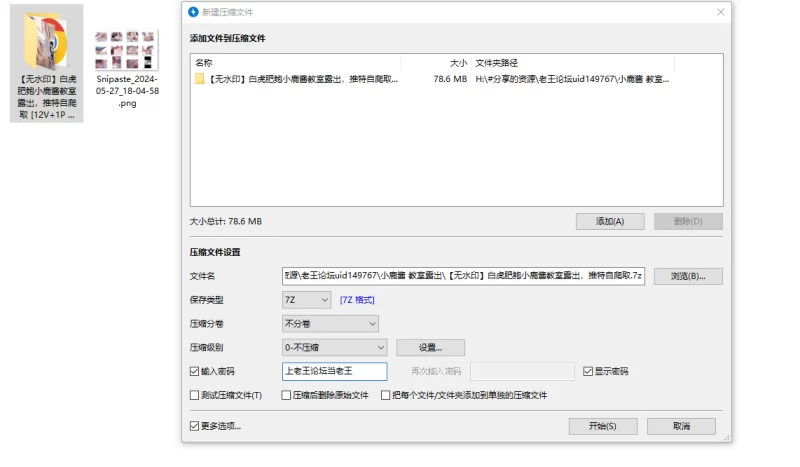Click the 大小总计: 78.6 MB text
Screen dimensions: 800x467
point(226,222)
